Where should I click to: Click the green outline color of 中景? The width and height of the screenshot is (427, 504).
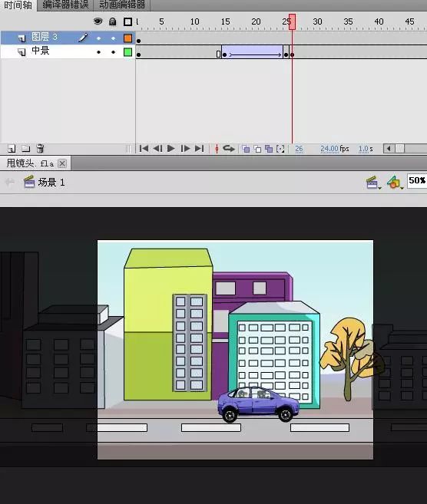coord(127,52)
